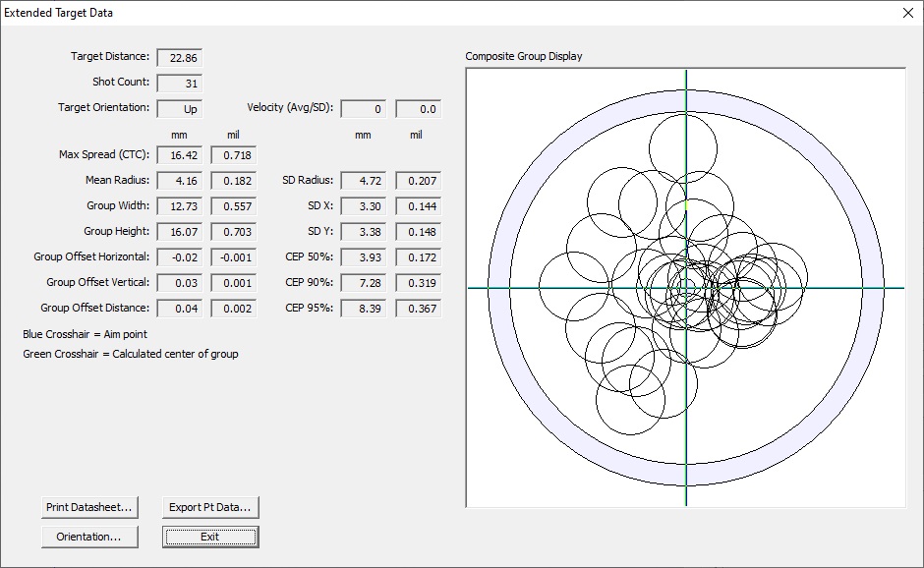Click the 'Group Offset Vertical:' label
924x568 pixels.
point(98,282)
